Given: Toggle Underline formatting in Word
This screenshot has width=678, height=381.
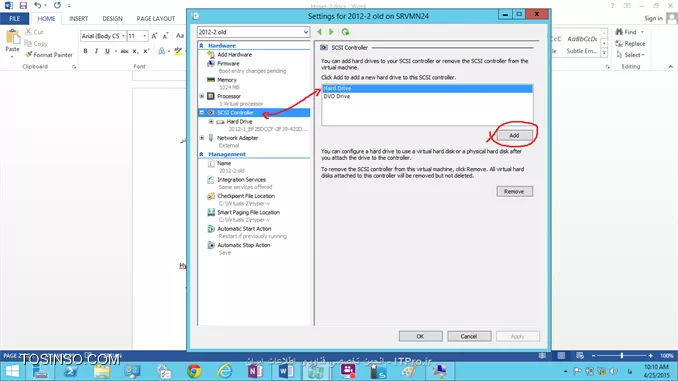Looking at the screenshot, I should tap(107, 51).
